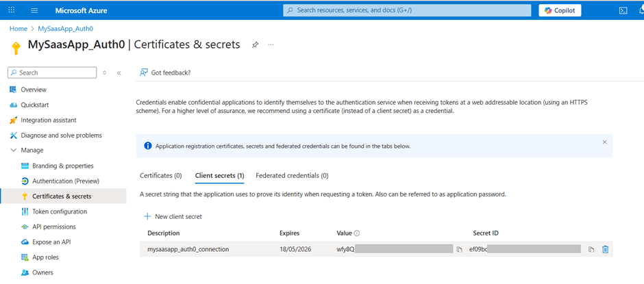Open the Azure portal hamburger menu
The image size is (644, 284).
click(34, 10)
